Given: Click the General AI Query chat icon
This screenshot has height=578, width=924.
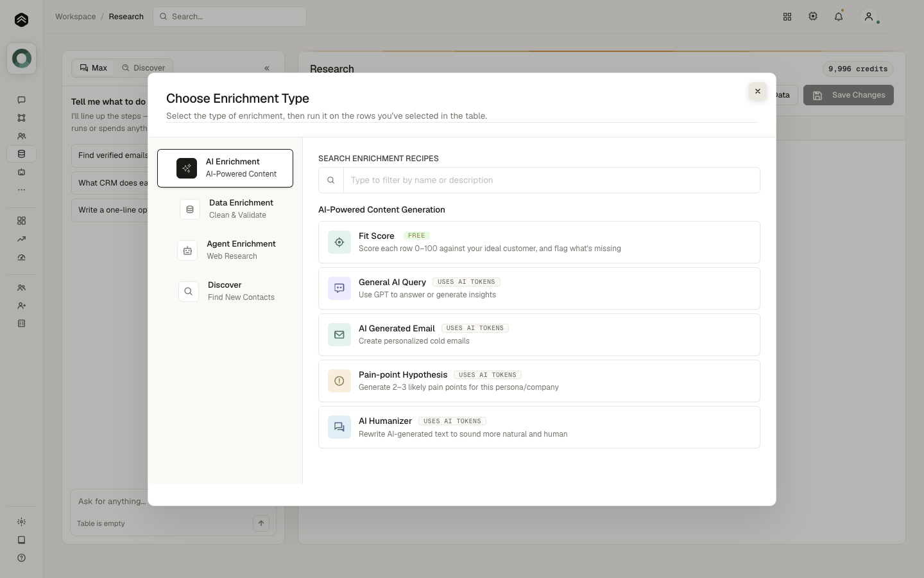Looking at the screenshot, I should pos(339,288).
